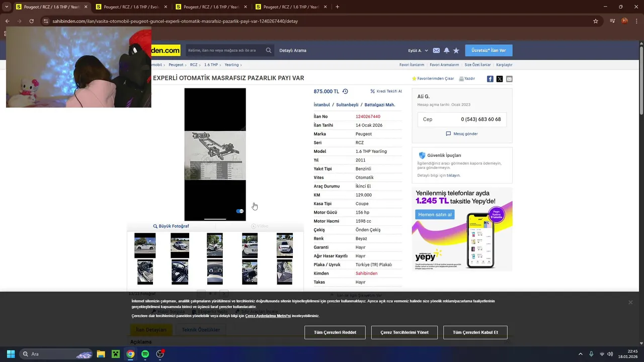Go back in browser
Image resolution: width=644 pixels, height=362 pixels.
click(x=7, y=21)
